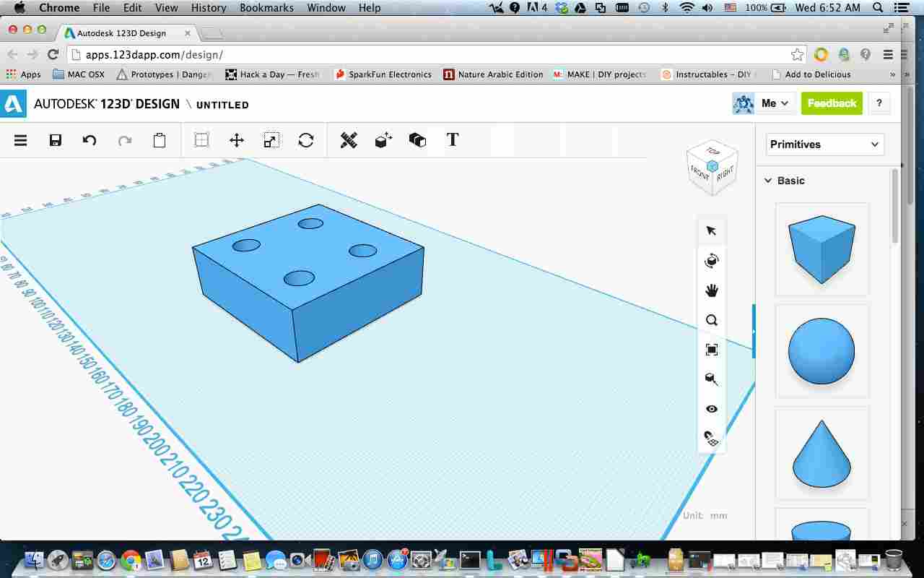Choose the arrow Select tool in navigation bar
924x578 pixels.
(x=712, y=230)
